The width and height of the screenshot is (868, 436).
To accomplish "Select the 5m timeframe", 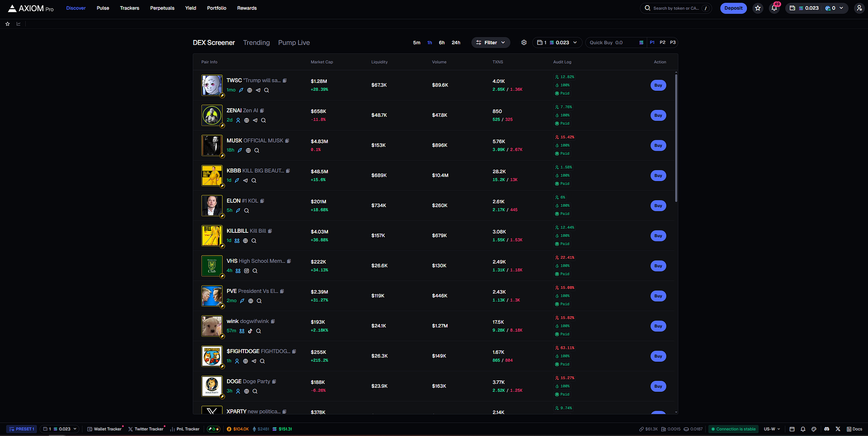I will [417, 43].
